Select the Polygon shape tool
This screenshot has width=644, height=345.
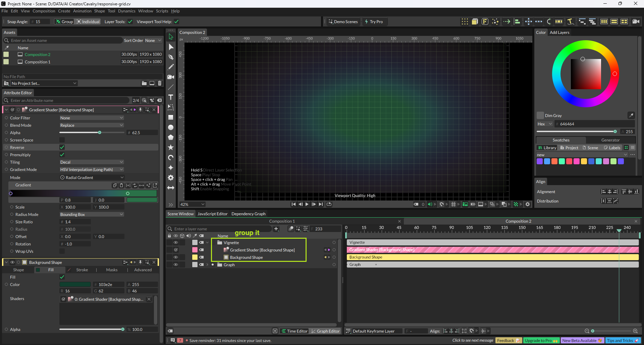[x=171, y=137]
